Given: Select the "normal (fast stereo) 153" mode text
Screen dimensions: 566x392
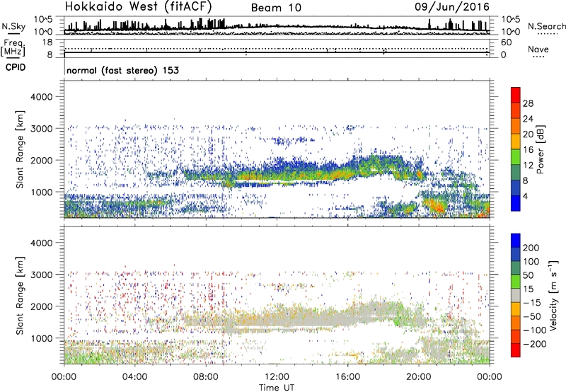Looking at the screenshot, I should click(x=122, y=70).
